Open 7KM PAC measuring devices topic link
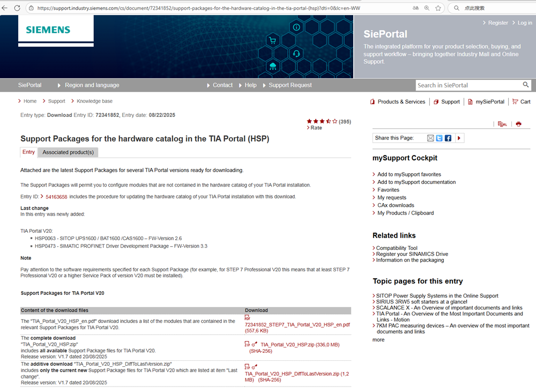 tap(452, 329)
